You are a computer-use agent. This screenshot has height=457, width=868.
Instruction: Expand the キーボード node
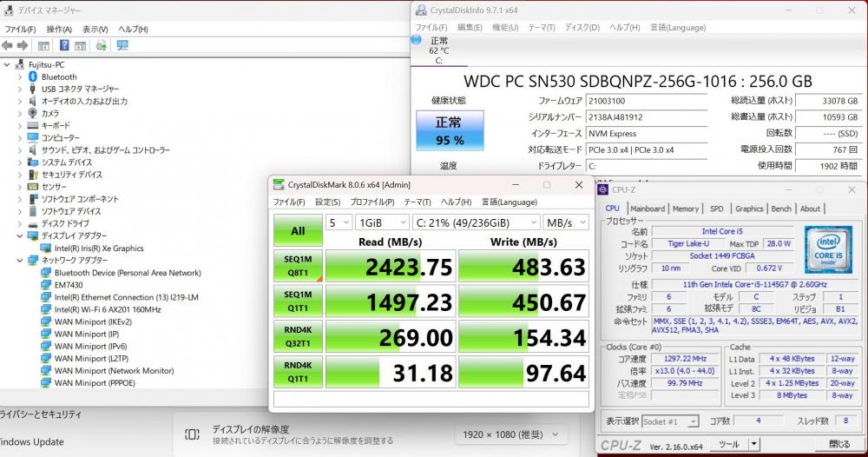(x=20, y=126)
